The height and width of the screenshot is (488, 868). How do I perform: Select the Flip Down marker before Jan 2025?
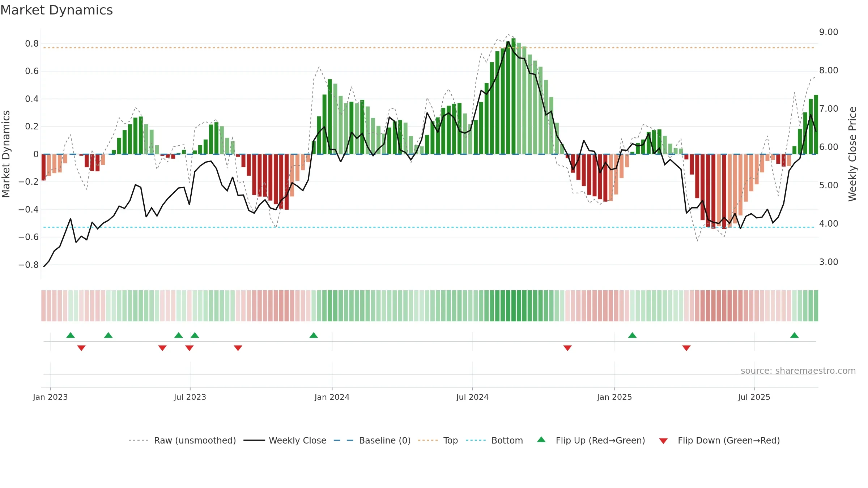tap(567, 348)
